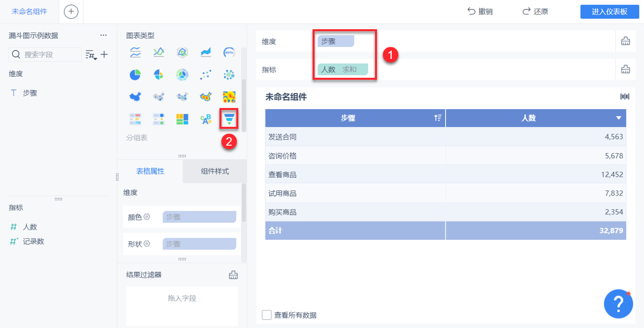Screen dimensions: 644x328
Task: Click the 发送合同 table cell
Action: point(355,137)
